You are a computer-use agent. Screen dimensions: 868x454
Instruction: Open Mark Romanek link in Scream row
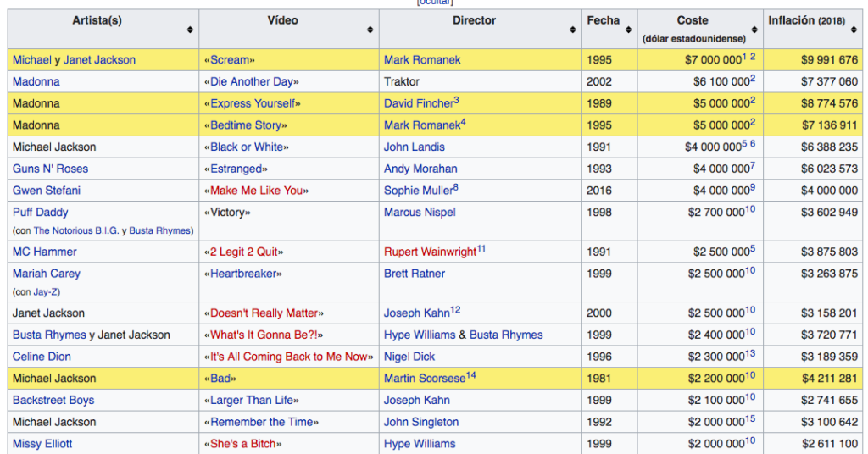tap(422, 60)
